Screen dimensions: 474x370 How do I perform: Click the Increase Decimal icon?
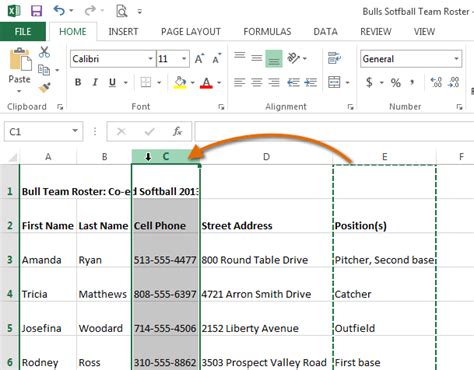point(436,82)
